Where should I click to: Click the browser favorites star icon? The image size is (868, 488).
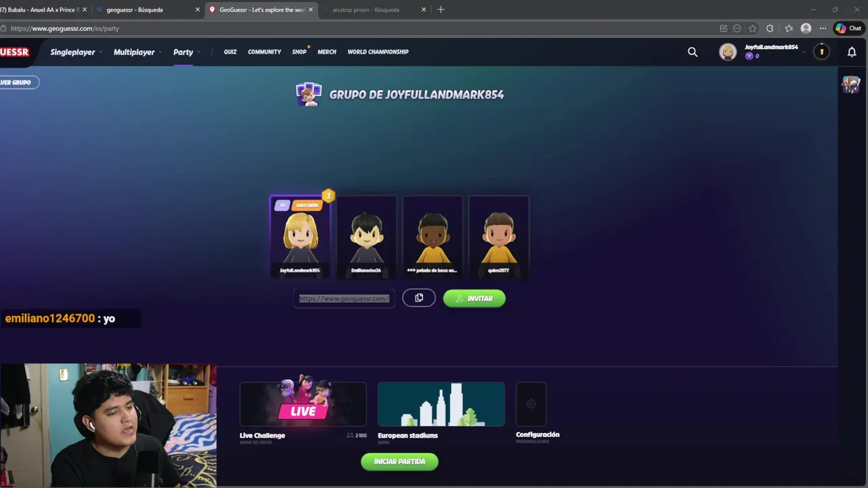(x=753, y=28)
